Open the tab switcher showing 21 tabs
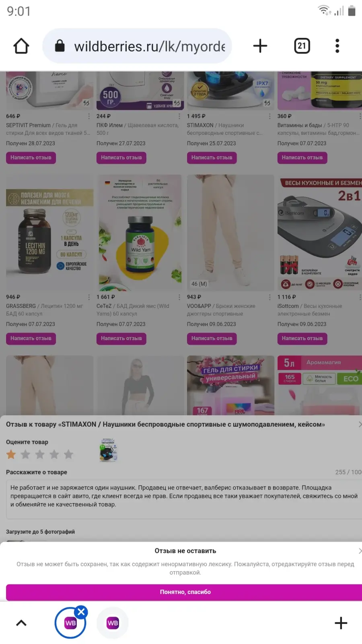Screen dimensions: 362x644 coord(302,46)
